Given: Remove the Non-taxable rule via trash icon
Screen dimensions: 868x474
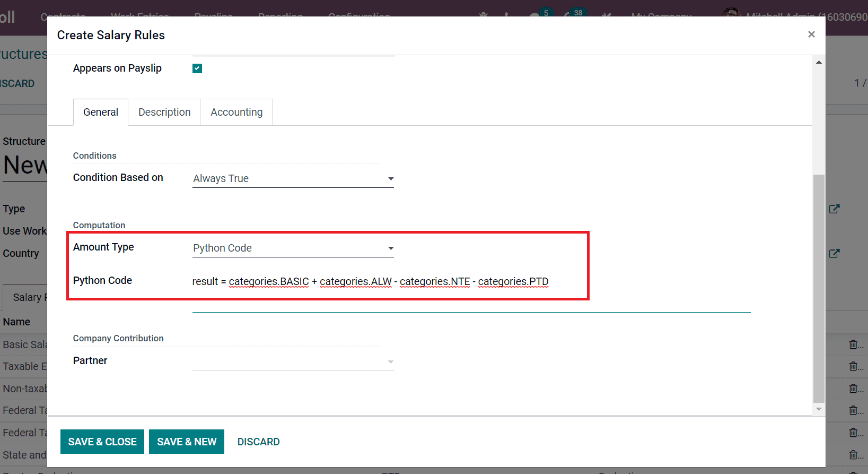Looking at the screenshot, I should click(854, 389).
